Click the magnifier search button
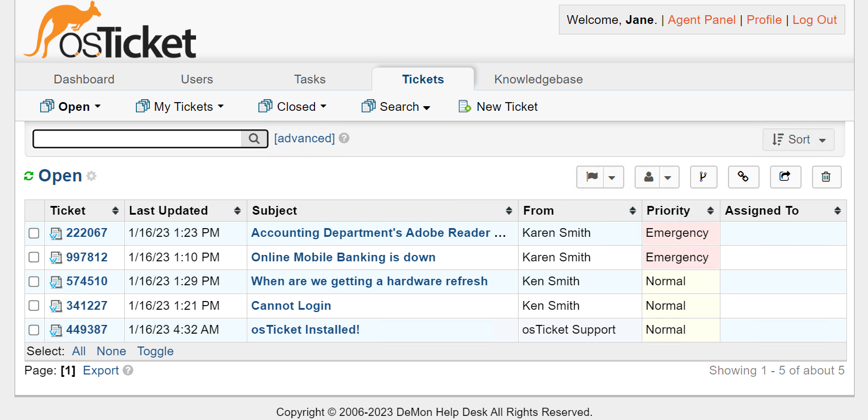868x420 pixels. [254, 139]
